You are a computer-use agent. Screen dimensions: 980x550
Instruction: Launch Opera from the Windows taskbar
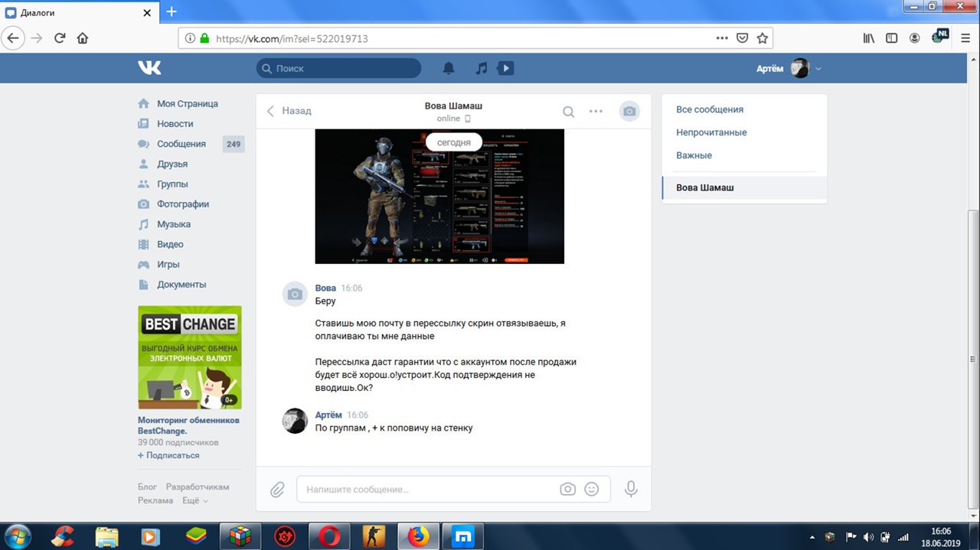click(330, 537)
